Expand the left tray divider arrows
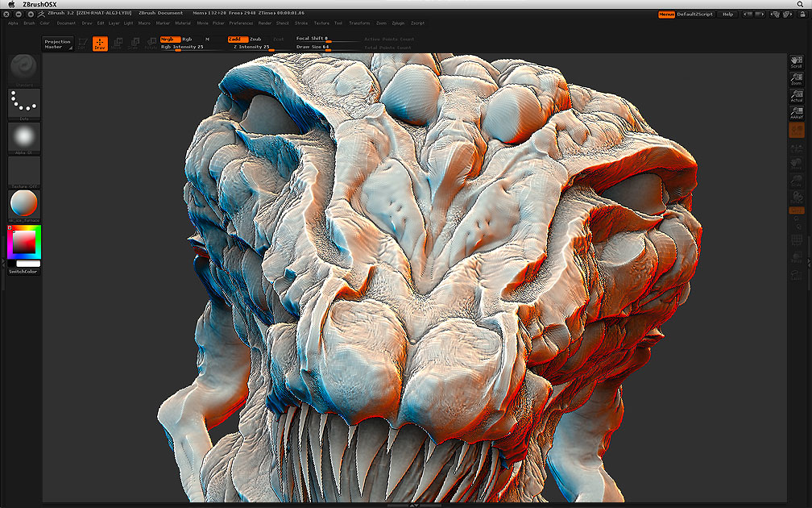 tap(5, 264)
